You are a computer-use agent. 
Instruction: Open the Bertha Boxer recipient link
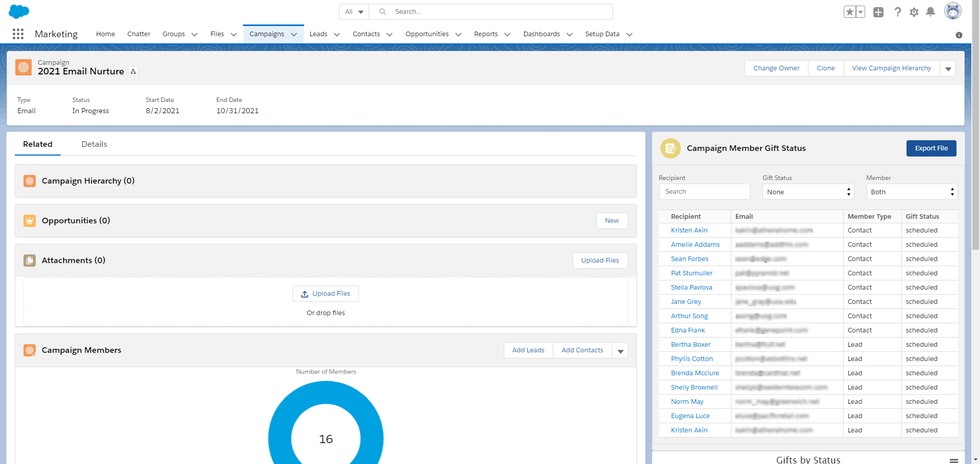point(691,345)
